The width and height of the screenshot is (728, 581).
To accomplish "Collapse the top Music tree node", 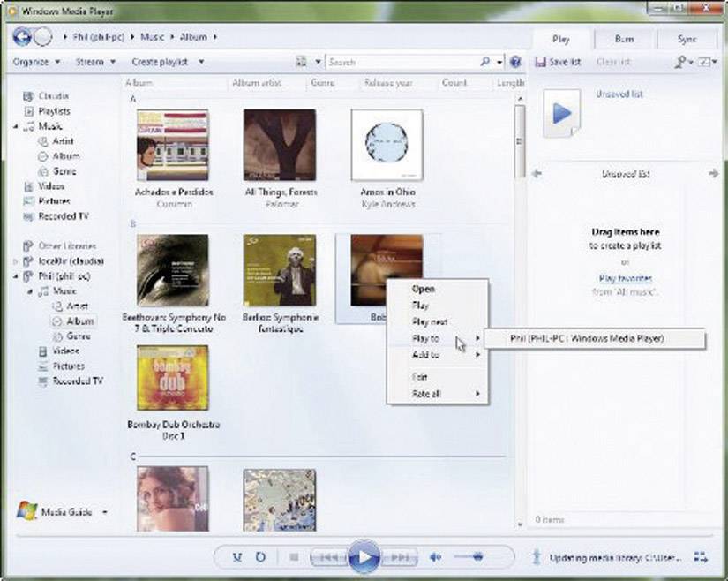I will (15, 126).
